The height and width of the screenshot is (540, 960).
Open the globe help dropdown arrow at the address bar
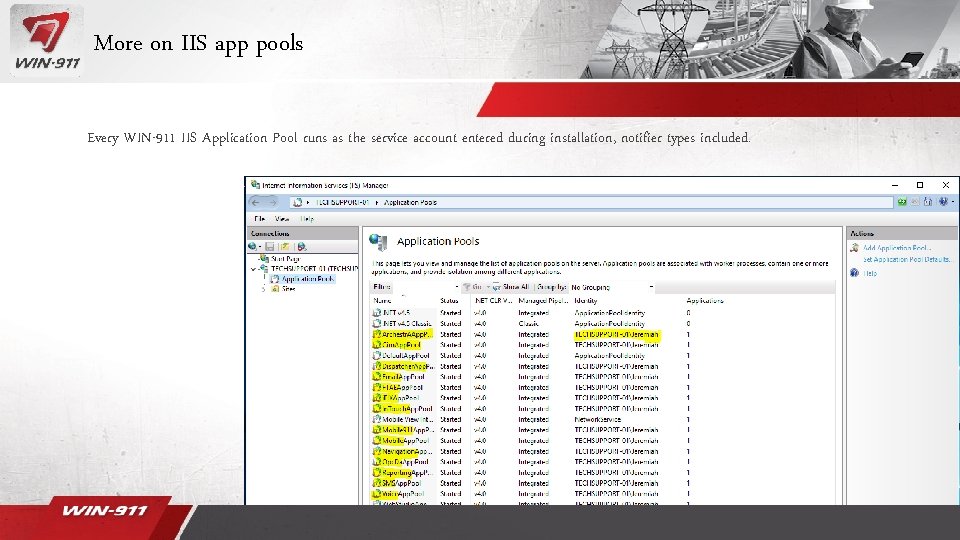[952, 202]
